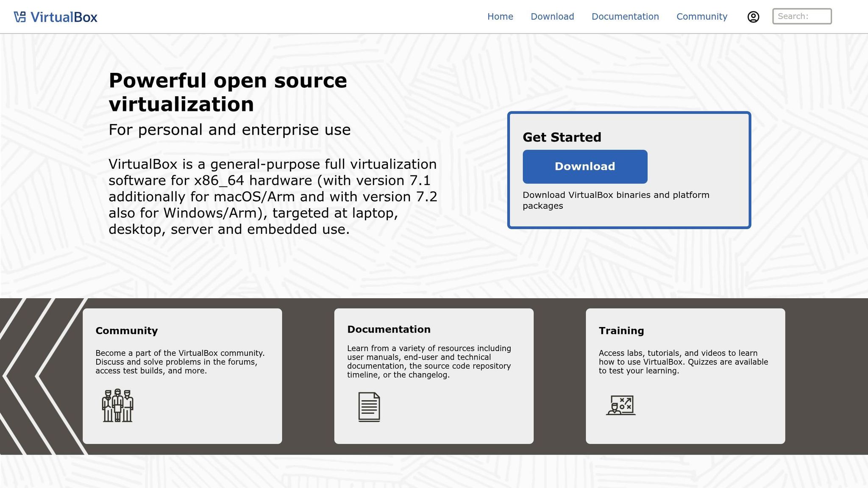Open the Community nav menu item
The height and width of the screenshot is (488, 868).
(702, 17)
